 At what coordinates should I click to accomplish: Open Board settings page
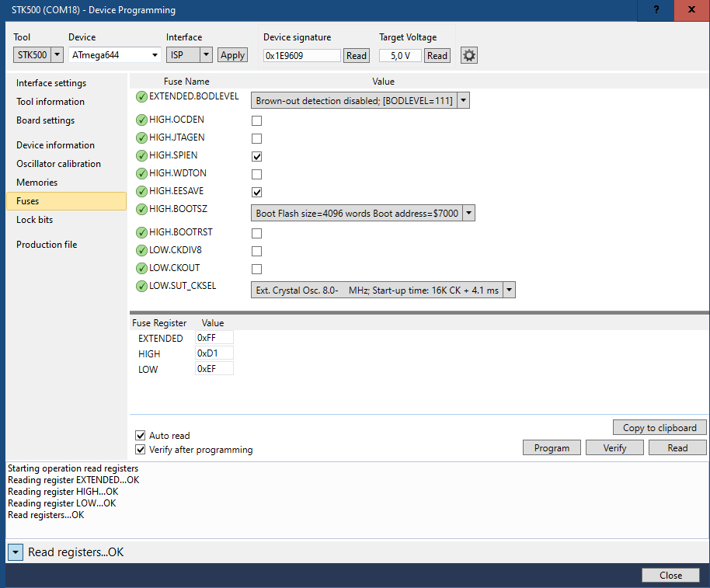[x=45, y=120]
